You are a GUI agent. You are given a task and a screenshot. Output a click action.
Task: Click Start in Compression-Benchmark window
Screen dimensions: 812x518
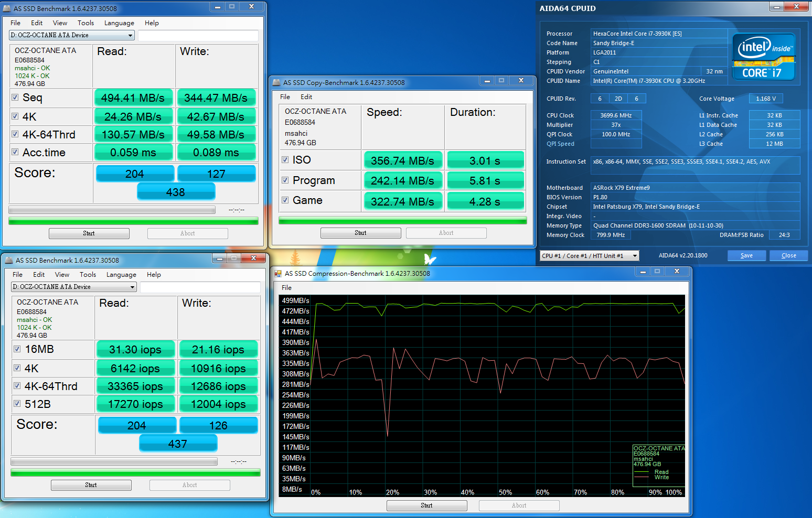[x=427, y=505]
